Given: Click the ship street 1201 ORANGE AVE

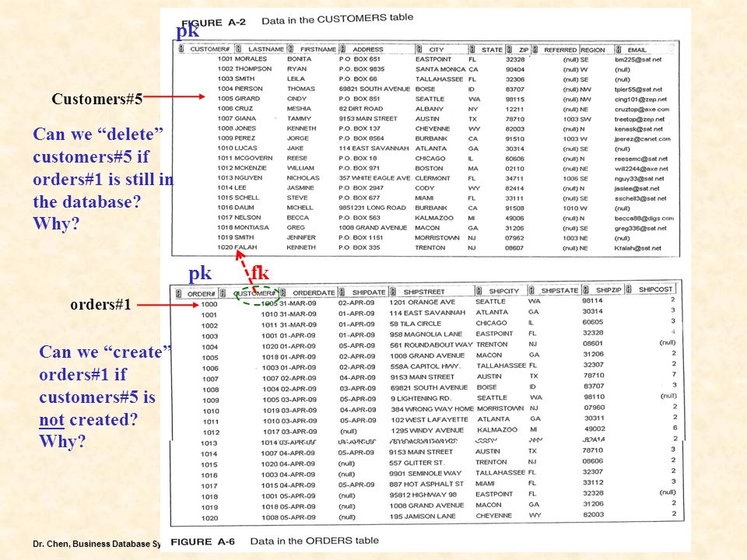Looking at the screenshot, I should pos(422,303).
